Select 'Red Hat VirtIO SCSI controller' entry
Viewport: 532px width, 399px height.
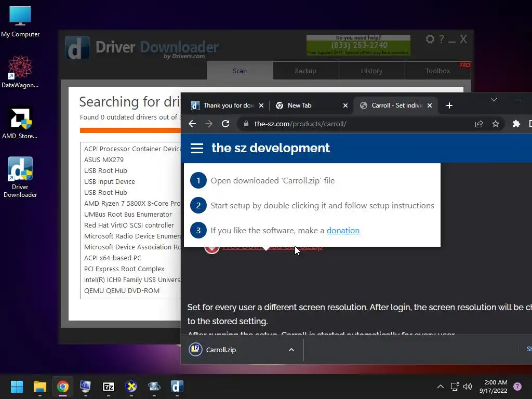click(129, 225)
